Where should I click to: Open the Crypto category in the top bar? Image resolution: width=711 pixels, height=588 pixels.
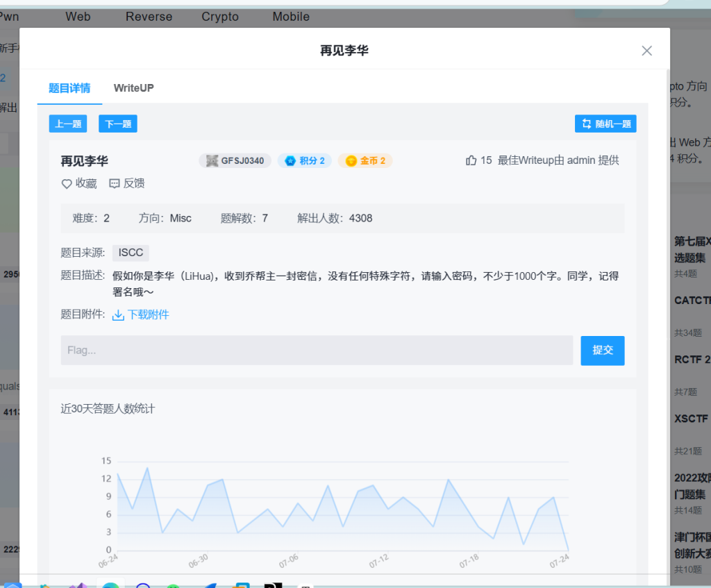[x=220, y=17]
